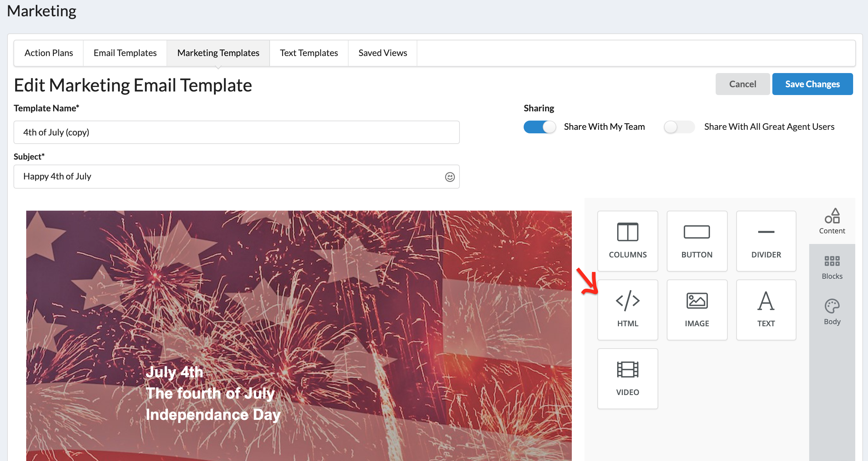Add an Image block
868x461 pixels.
pos(697,310)
